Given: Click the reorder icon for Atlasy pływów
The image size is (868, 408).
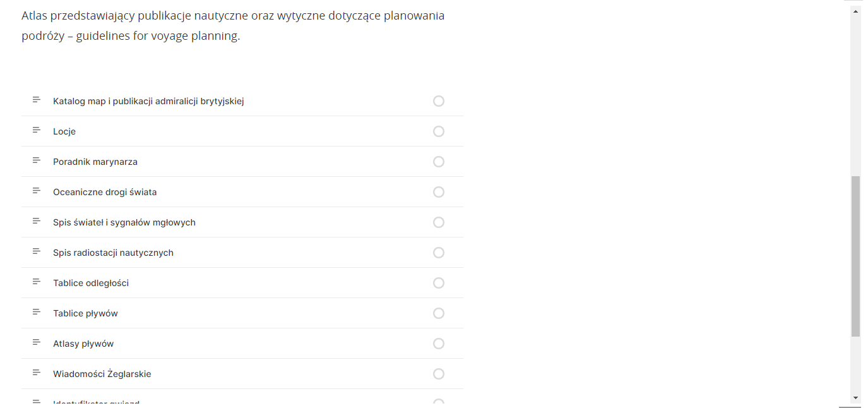Looking at the screenshot, I should (36, 342).
